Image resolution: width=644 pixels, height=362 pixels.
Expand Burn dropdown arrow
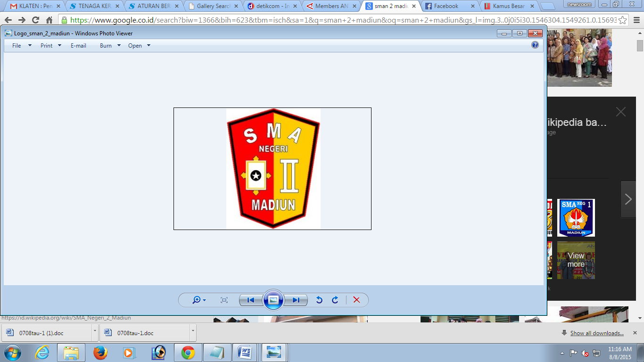[x=119, y=46]
